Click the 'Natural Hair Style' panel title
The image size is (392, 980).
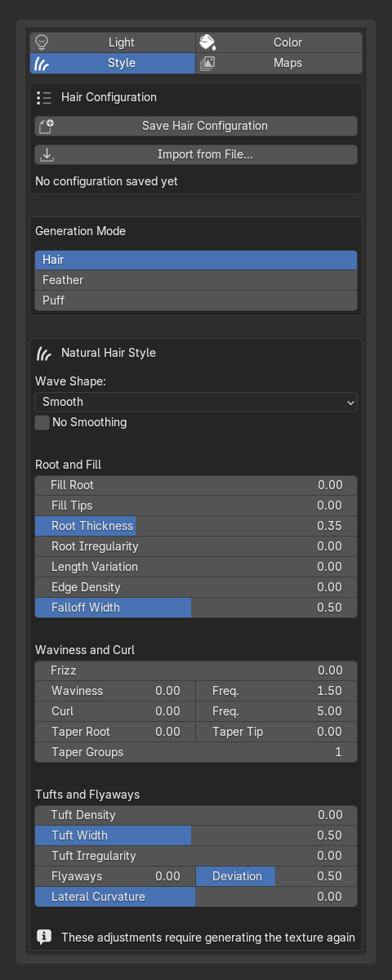pos(109,354)
